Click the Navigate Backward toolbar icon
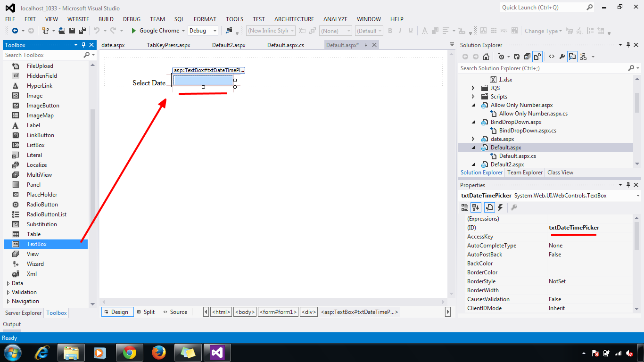644x362 pixels. click(x=15, y=31)
